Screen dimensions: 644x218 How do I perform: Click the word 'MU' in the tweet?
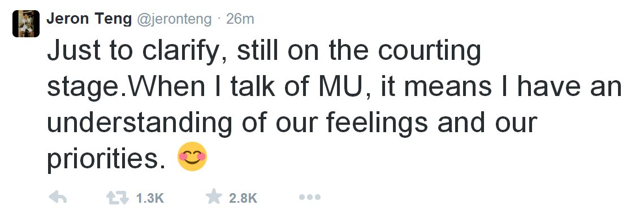[337, 87]
